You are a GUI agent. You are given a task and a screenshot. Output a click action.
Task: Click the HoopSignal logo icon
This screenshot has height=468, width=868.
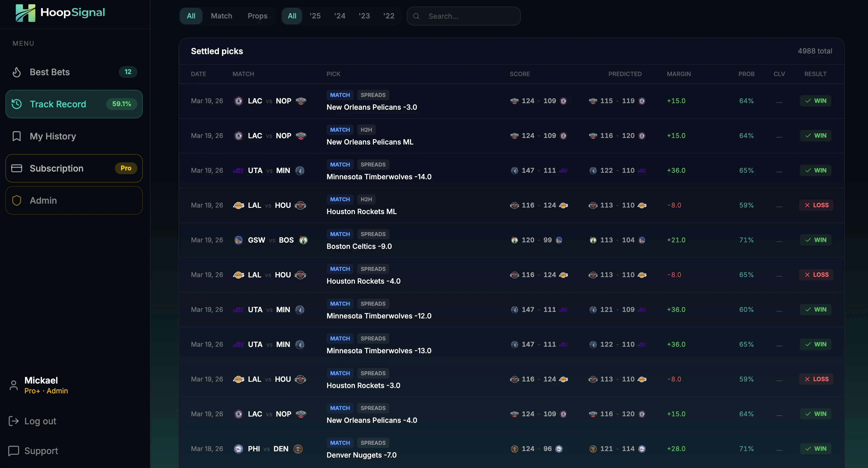(25, 13)
